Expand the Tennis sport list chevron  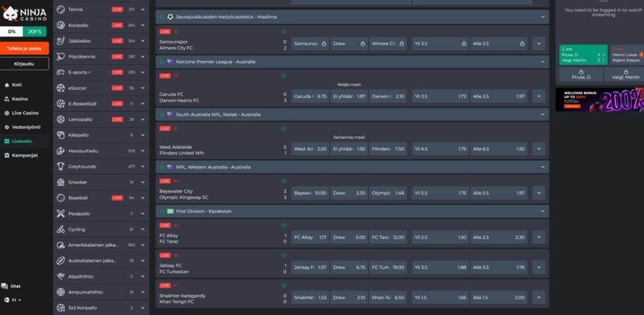point(143,9)
